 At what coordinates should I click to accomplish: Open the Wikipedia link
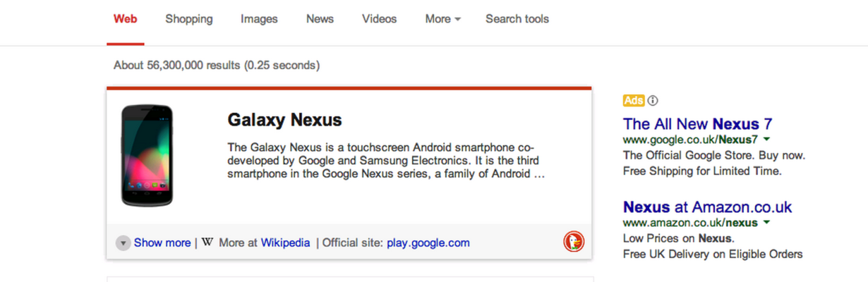(285, 243)
